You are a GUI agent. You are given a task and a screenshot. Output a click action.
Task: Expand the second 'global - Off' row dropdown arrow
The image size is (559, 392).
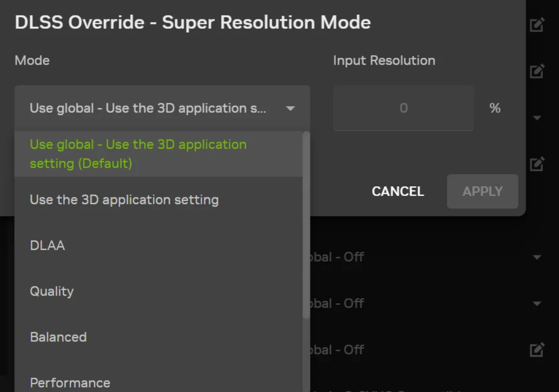(x=537, y=304)
